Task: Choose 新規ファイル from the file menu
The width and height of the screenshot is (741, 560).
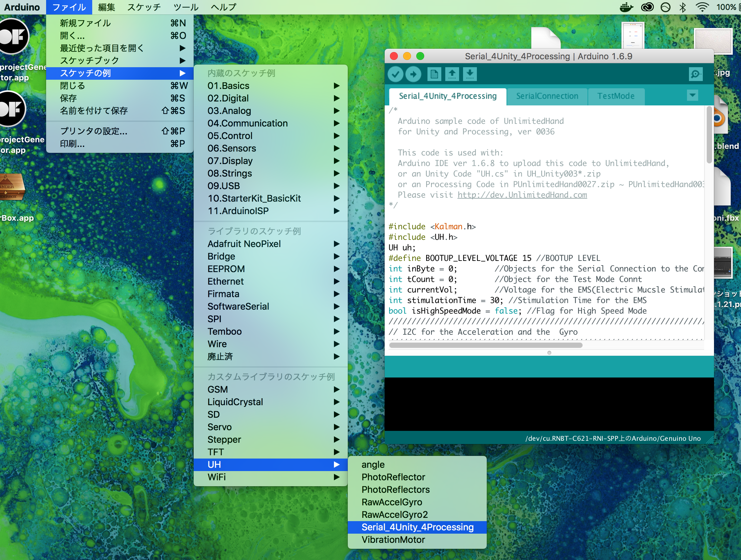Action: pyautogui.click(x=120, y=23)
